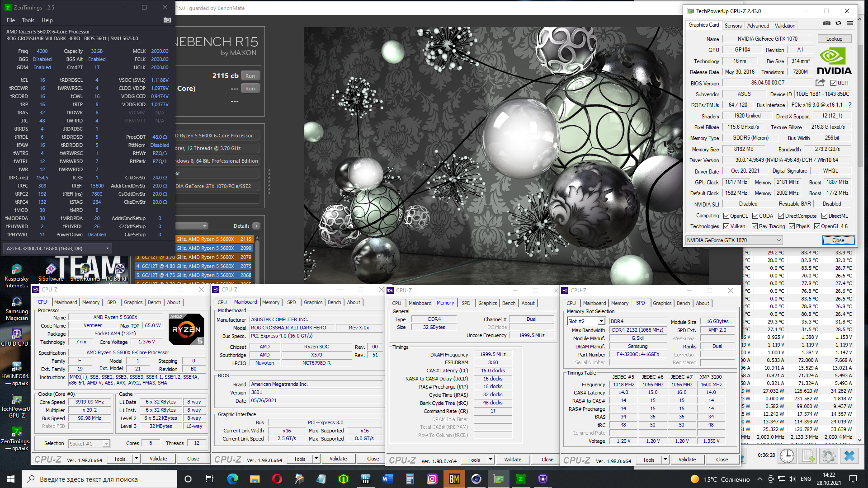
Task: Open CPUID CPU-Z desktop shortcut
Action: [17, 337]
